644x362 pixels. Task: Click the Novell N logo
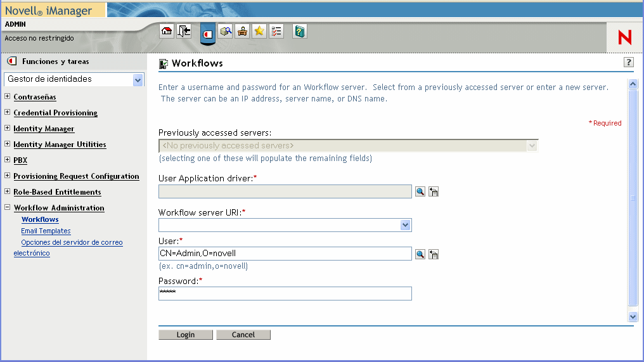coord(625,37)
